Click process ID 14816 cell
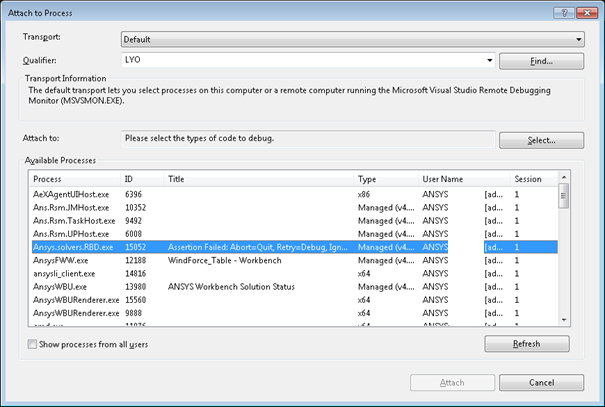This screenshot has width=605, height=407. [135, 274]
